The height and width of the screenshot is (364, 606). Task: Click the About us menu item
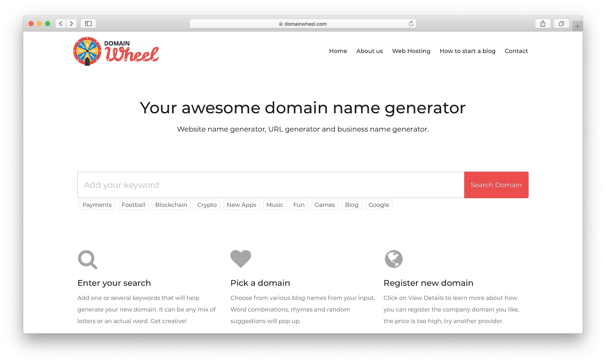pyautogui.click(x=369, y=51)
